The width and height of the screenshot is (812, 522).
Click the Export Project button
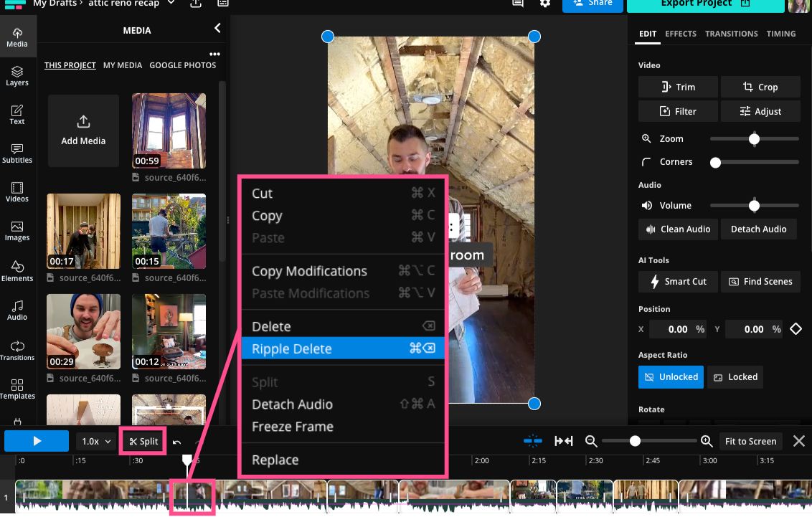click(705, 4)
